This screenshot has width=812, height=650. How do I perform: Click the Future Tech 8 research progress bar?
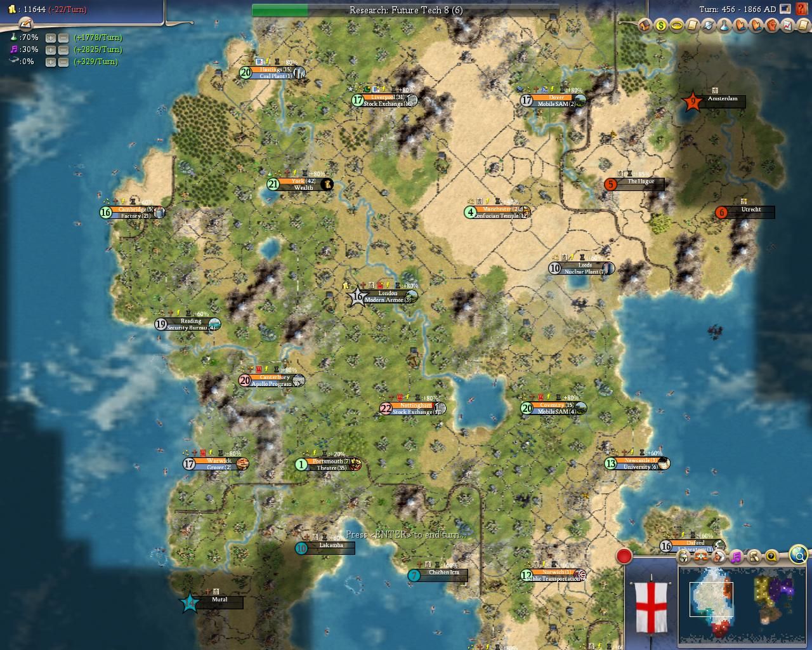click(x=405, y=10)
